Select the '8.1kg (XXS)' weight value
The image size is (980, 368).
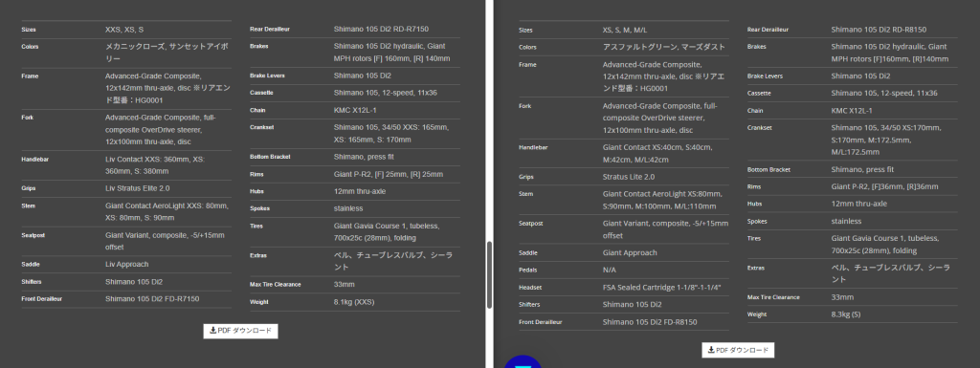(x=354, y=302)
